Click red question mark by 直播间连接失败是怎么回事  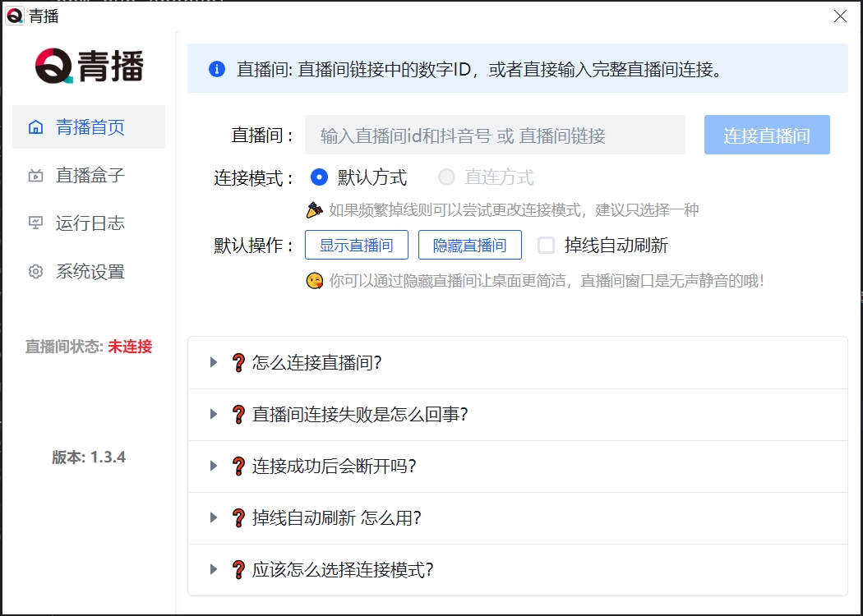point(238,414)
